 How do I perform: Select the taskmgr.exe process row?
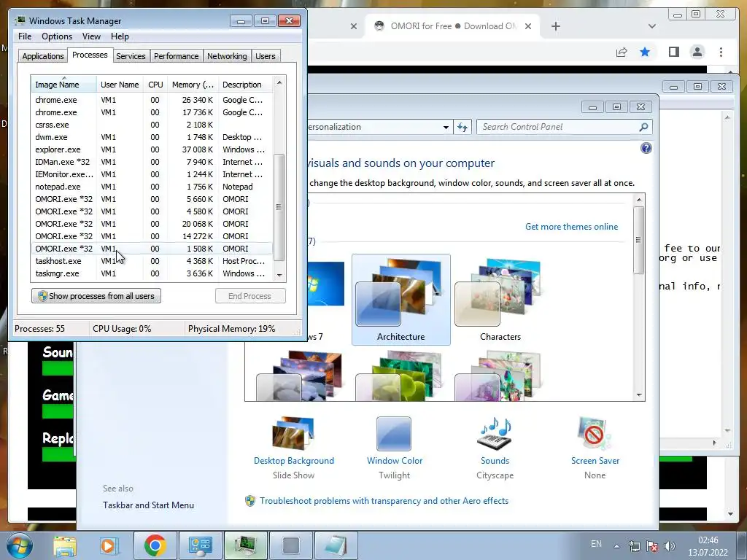click(152, 273)
